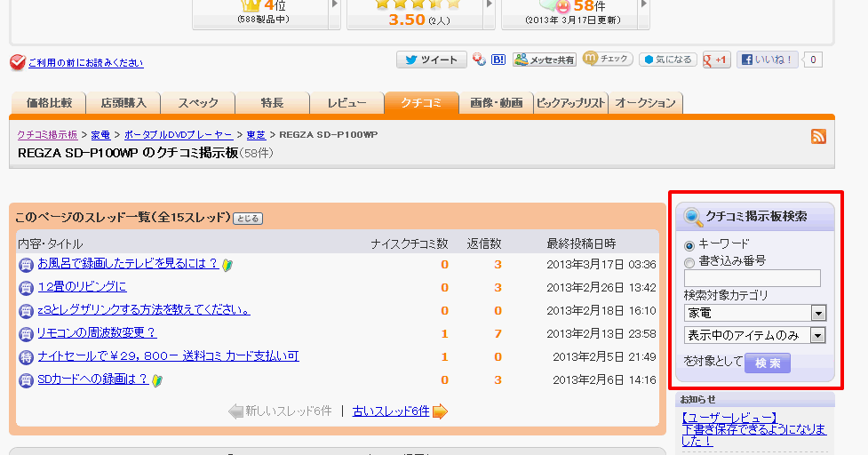868x455 pixels.
Task: Switch to the レビュー tab
Action: click(x=347, y=103)
